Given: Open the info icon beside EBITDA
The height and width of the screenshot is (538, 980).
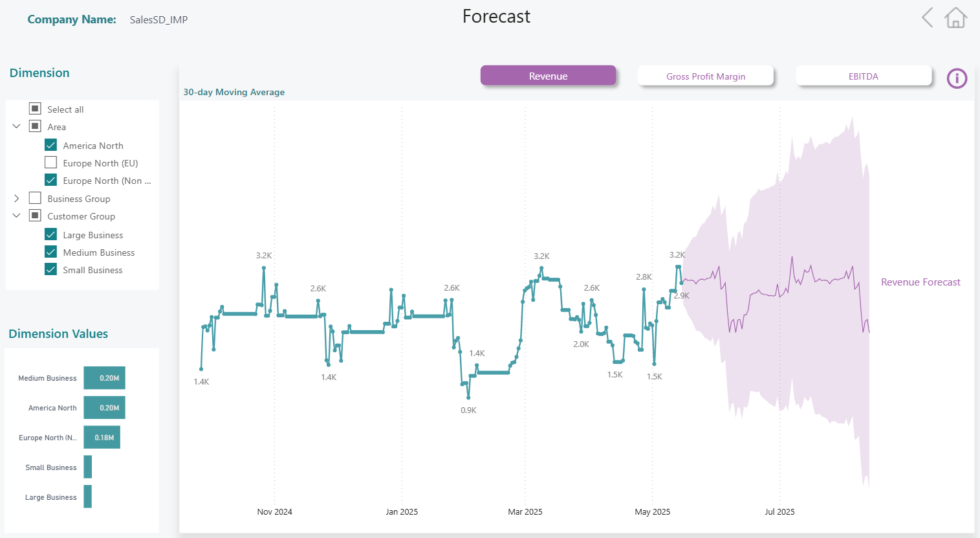Looking at the screenshot, I should (957, 78).
